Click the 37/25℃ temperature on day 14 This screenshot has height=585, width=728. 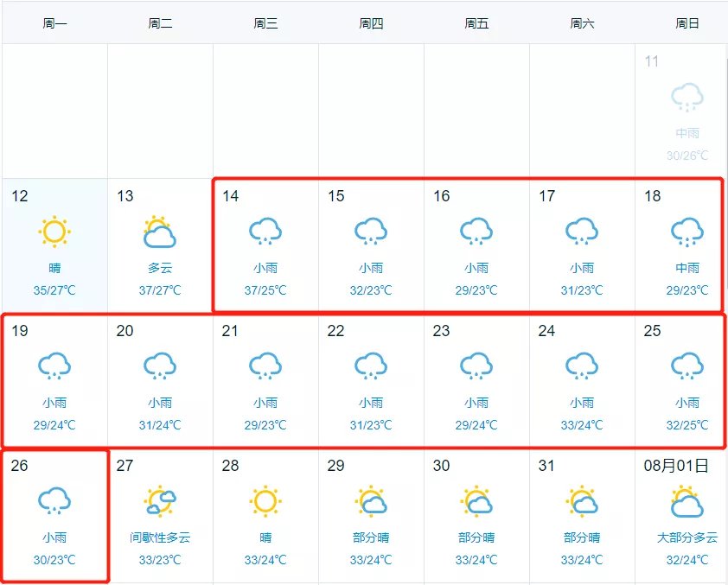point(265,290)
